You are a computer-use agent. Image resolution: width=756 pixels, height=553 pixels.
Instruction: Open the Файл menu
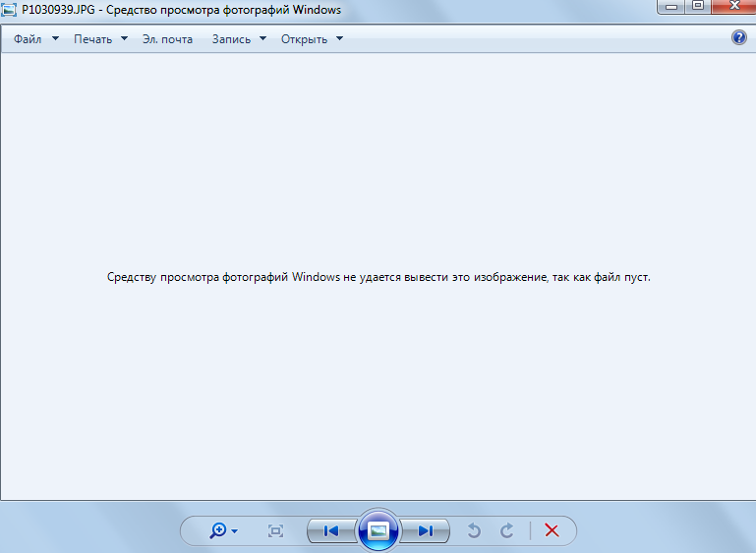tap(28, 39)
